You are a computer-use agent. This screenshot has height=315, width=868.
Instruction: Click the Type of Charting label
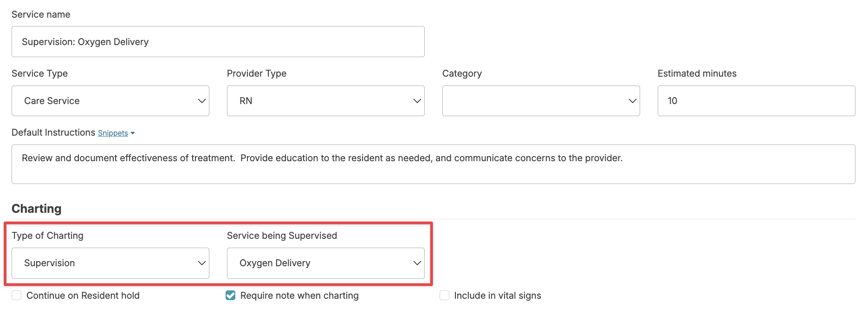[47, 236]
